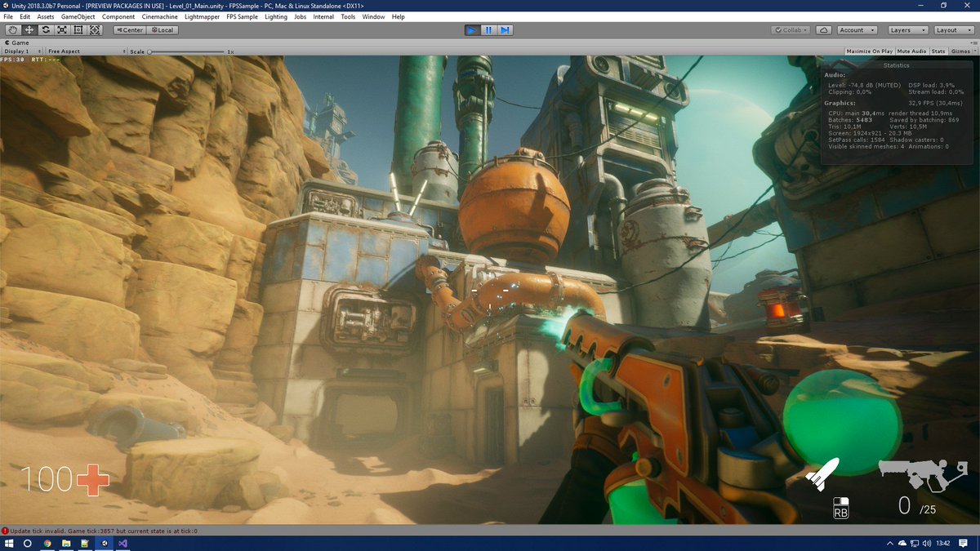Toggle Gizmos button
The height and width of the screenshot is (551, 980).
(960, 51)
